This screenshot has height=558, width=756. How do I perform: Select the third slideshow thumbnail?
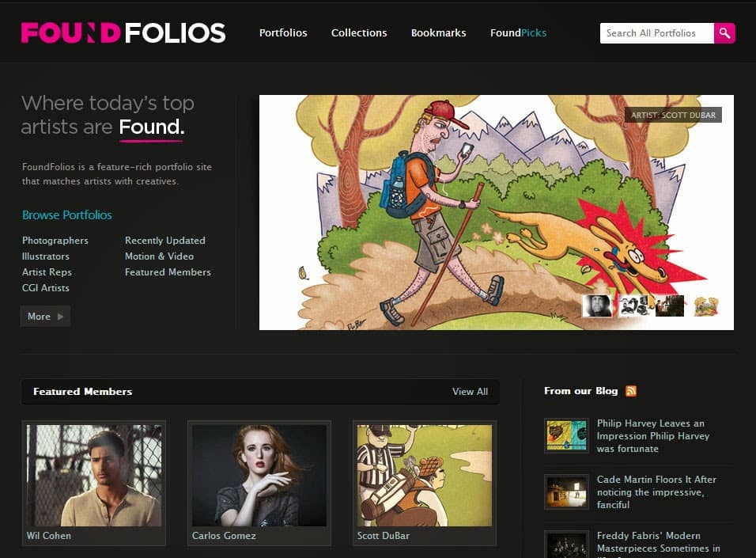(670, 306)
